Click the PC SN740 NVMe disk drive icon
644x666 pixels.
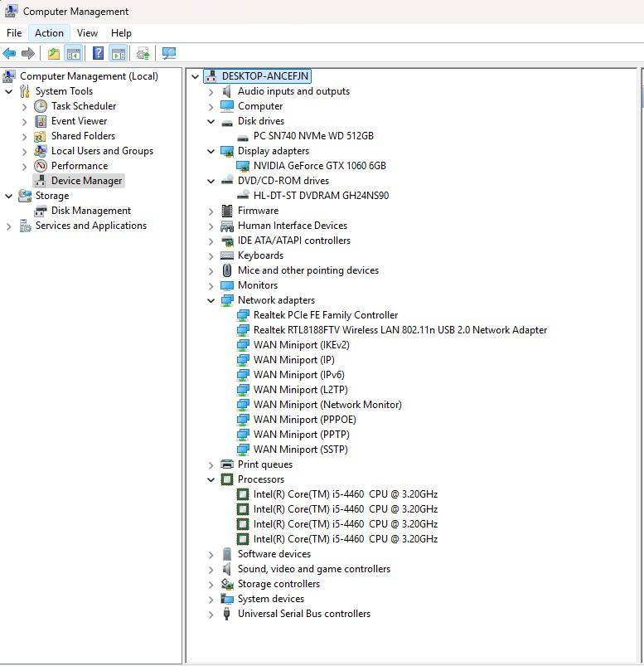243,137
